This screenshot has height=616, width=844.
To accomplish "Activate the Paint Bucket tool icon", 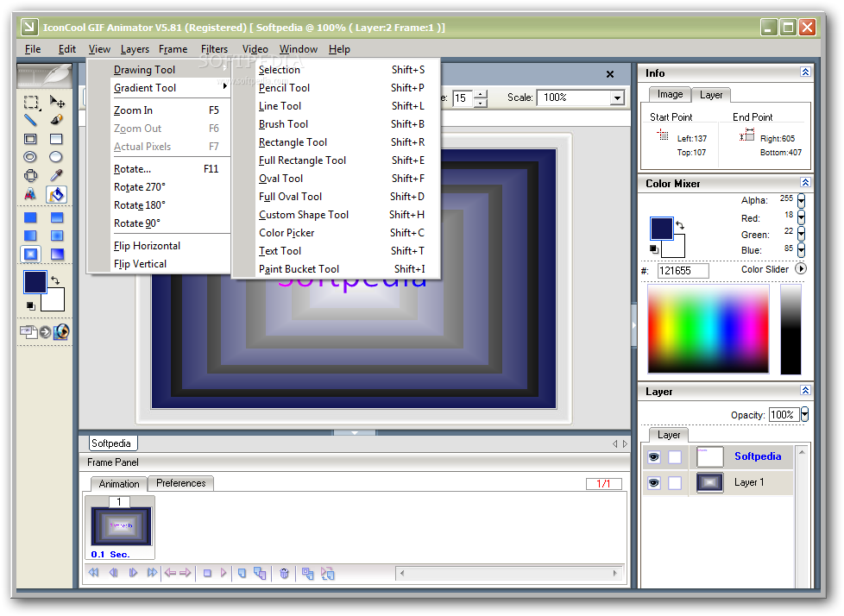I will [x=56, y=194].
